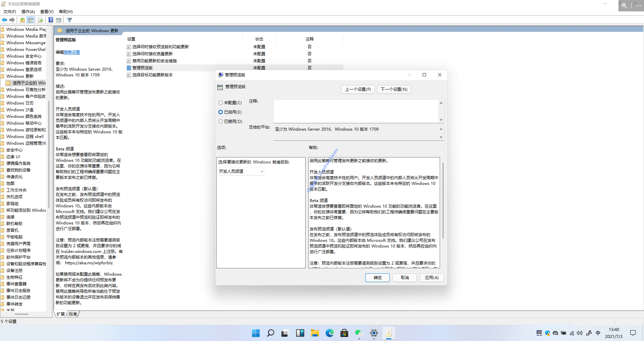Select the 管理预览版 policy row

coord(235,68)
